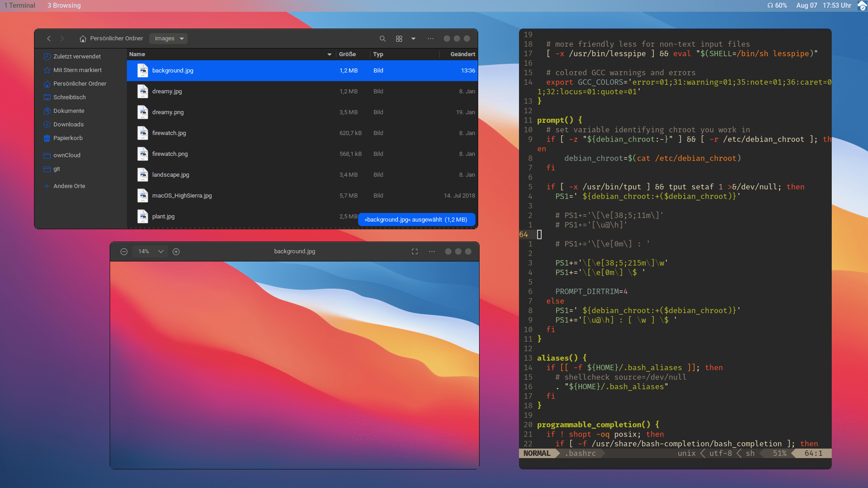Go forward in file manager
Screen dimensions: 868x488
click(x=62, y=39)
